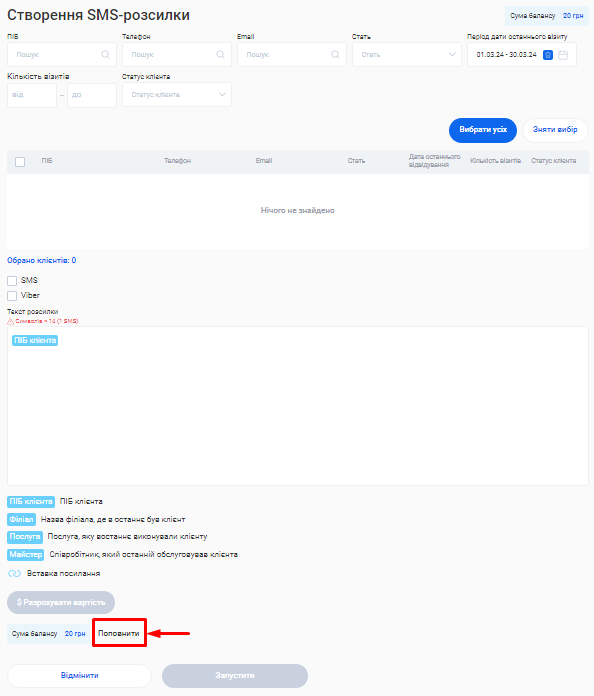Insert the Майстер tag into message
The width and height of the screenshot is (594, 696).
click(26, 554)
